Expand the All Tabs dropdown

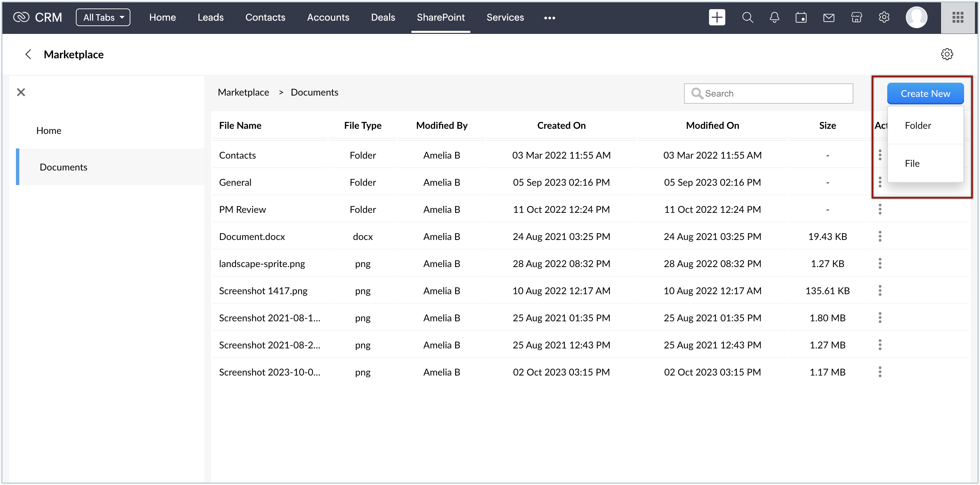pyautogui.click(x=103, y=18)
